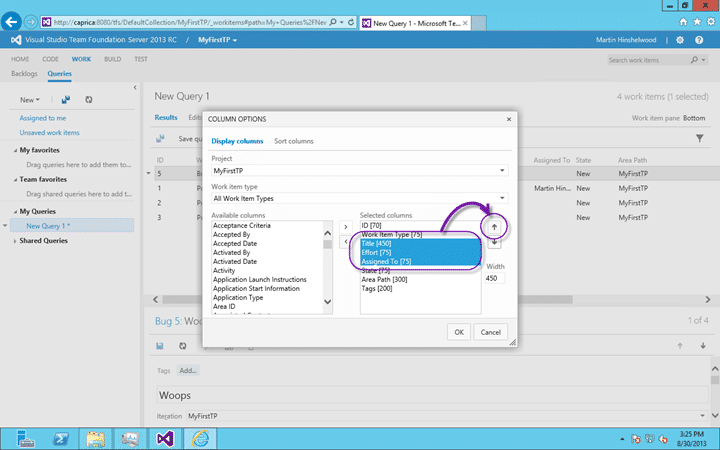Close the Column Options dialog
Screen dimensions: 720x450
tap(509, 119)
